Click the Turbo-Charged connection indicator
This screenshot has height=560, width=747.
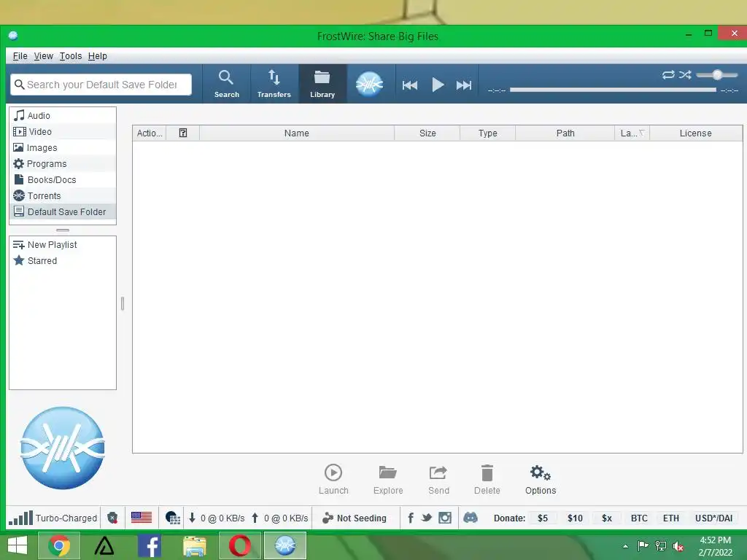[x=53, y=518]
